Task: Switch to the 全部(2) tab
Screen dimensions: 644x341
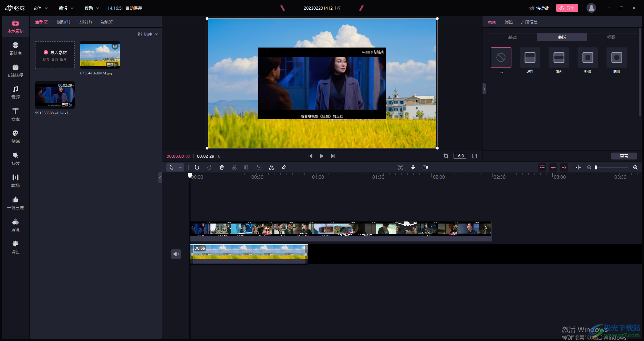Action: pyautogui.click(x=42, y=22)
